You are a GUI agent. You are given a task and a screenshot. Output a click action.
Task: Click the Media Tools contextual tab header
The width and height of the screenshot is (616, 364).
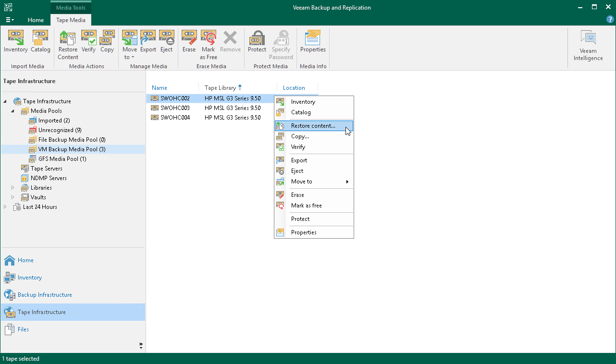tap(71, 8)
